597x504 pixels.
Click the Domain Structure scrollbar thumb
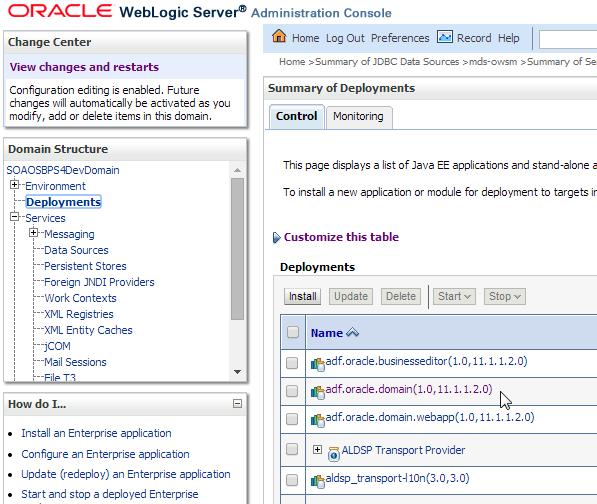(x=237, y=249)
